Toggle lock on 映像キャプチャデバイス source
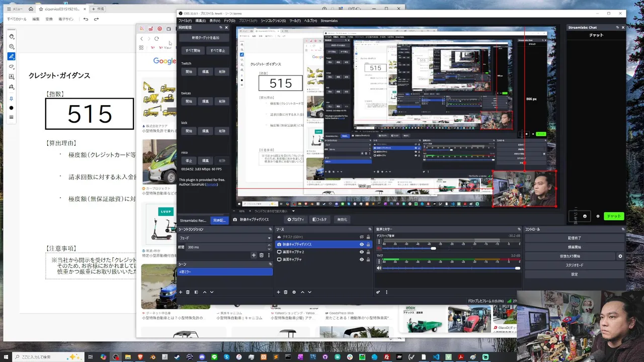 tap(368, 244)
